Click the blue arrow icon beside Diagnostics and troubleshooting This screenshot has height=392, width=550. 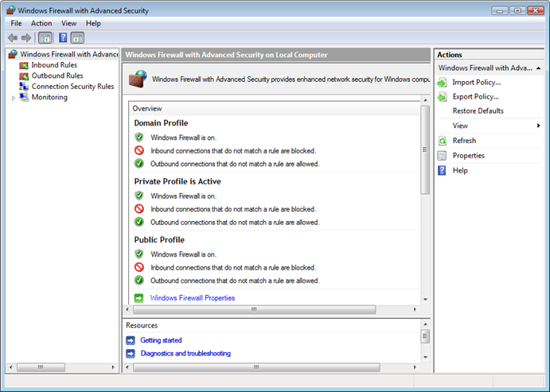(x=131, y=354)
